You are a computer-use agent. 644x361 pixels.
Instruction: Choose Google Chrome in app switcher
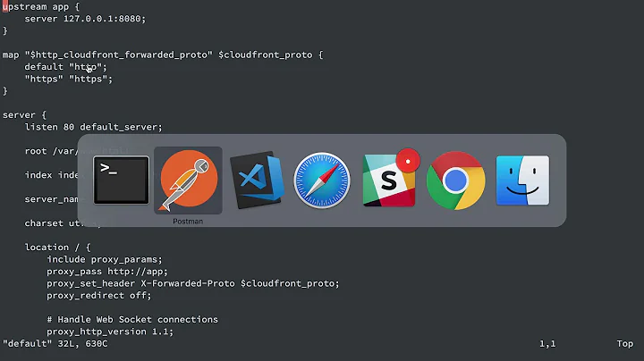[455, 180]
